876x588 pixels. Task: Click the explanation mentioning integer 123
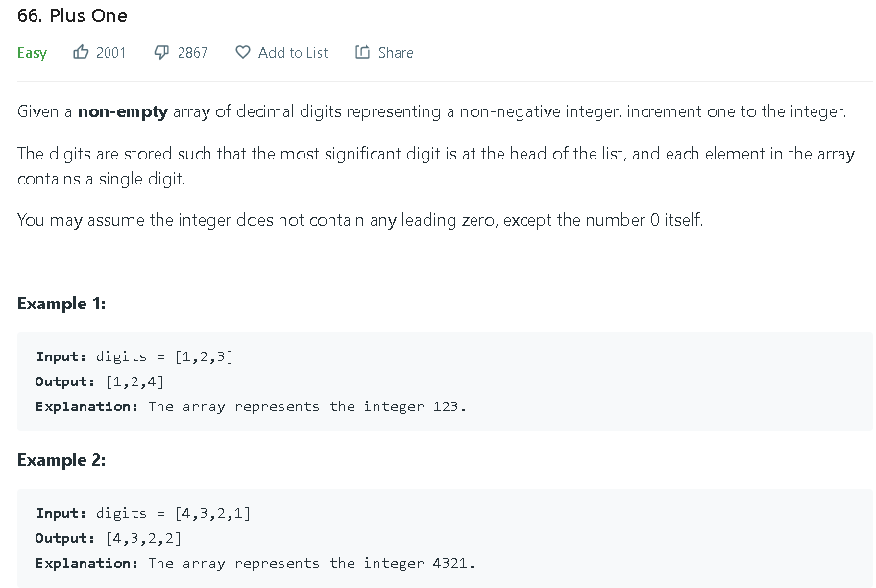coord(251,406)
